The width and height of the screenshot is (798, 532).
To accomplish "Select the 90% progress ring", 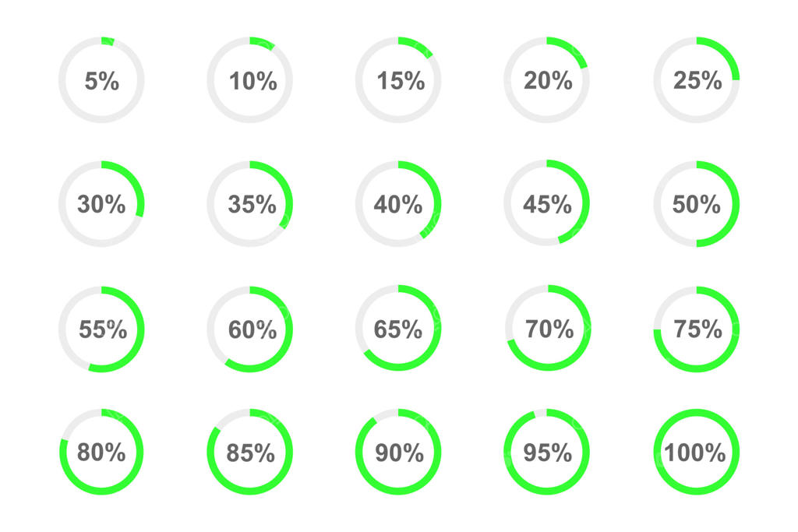I will pyautogui.click(x=398, y=452).
